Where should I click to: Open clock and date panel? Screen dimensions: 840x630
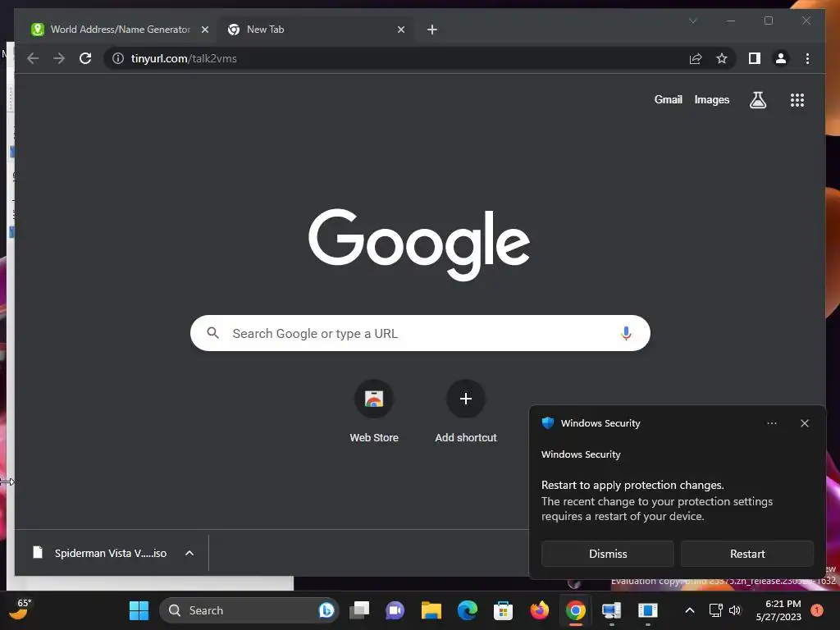coord(778,610)
